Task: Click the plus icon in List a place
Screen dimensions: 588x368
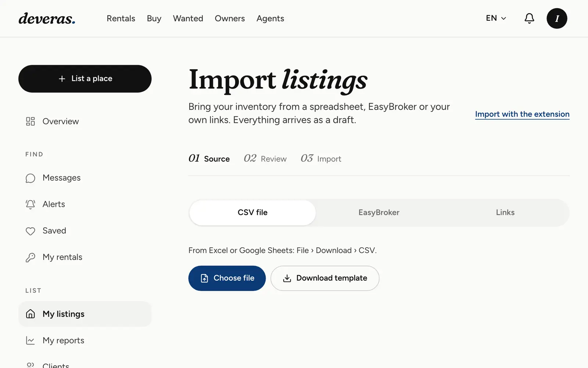Action: [x=62, y=79]
